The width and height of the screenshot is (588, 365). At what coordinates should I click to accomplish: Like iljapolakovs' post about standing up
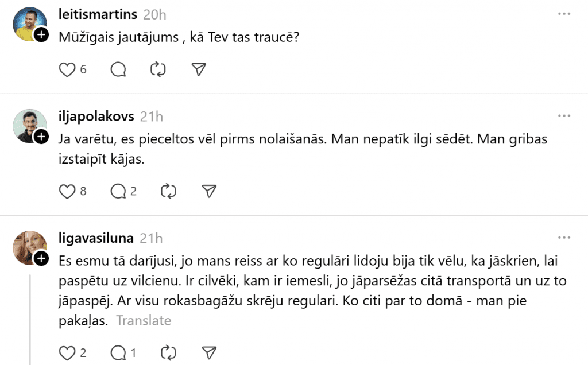tap(68, 191)
